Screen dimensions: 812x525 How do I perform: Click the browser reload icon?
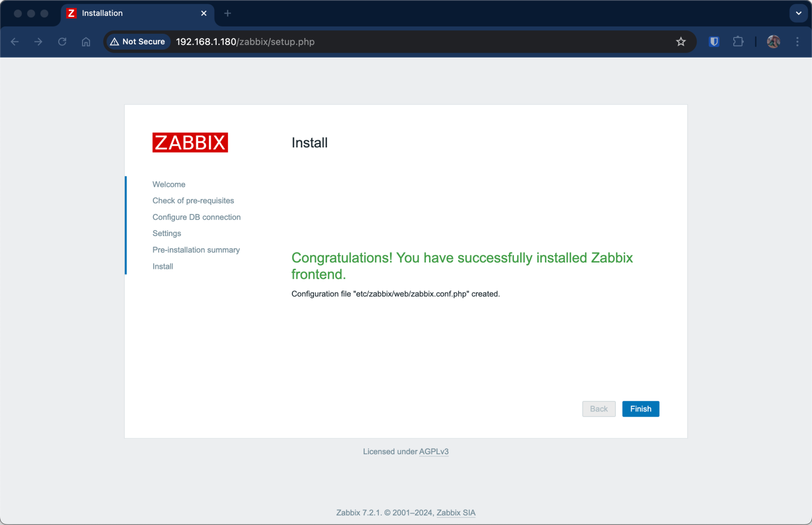(x=62, y=42)
